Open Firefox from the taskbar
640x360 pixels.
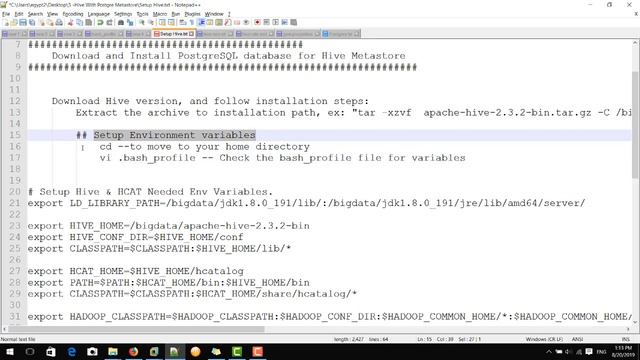[133, 351]
